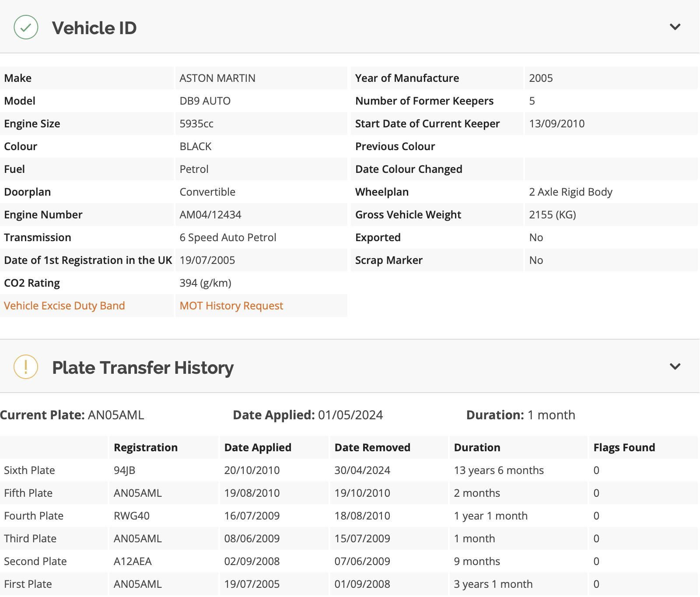The height and width of the screenshot is (597, 700).
Task: Collapse the Plate Transfer History chevron
Action: click(x=675, y=367)
